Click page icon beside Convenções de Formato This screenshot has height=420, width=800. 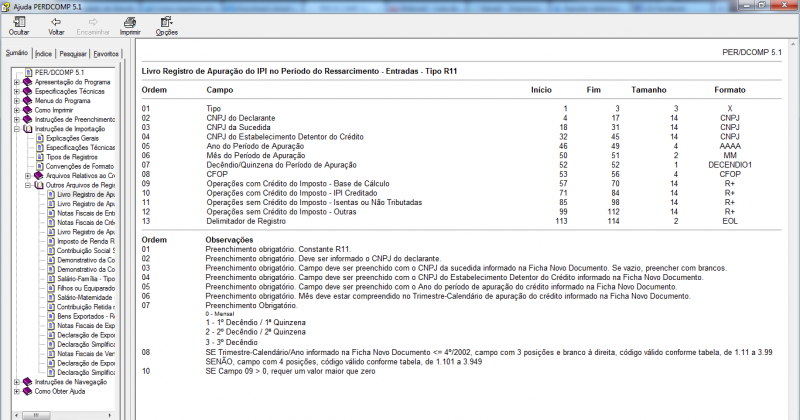[x=40, y=166]
